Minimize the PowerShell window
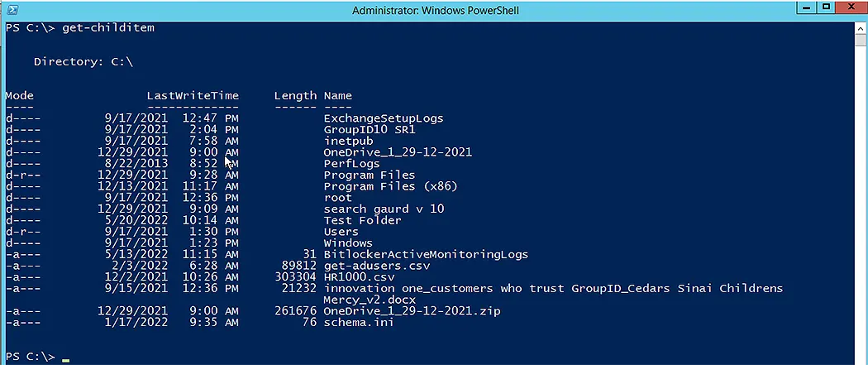 (x=808, y=6)
